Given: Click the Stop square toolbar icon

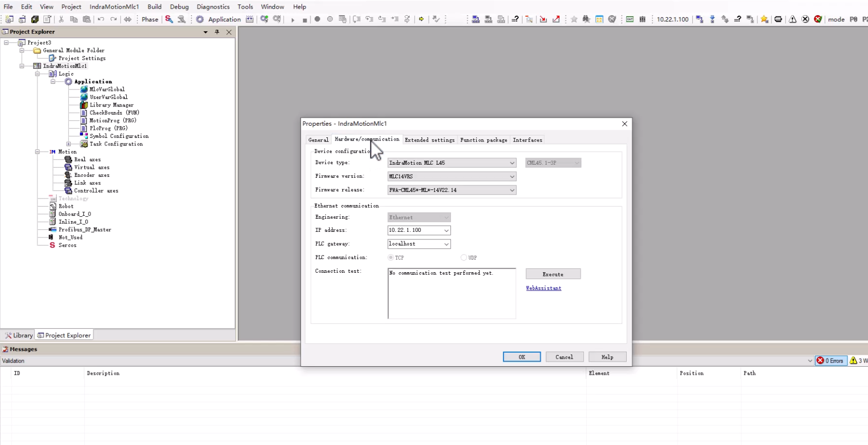Looking at the screenshot, I should pyautogui.click(x=304, y=20).
